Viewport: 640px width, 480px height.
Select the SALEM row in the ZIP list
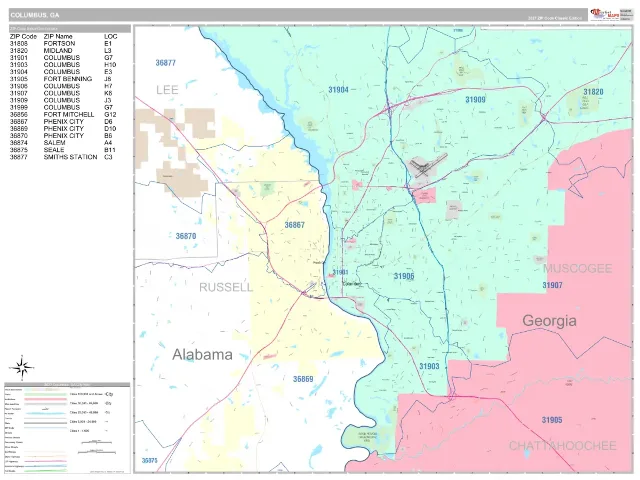click(x=64, y=143)
